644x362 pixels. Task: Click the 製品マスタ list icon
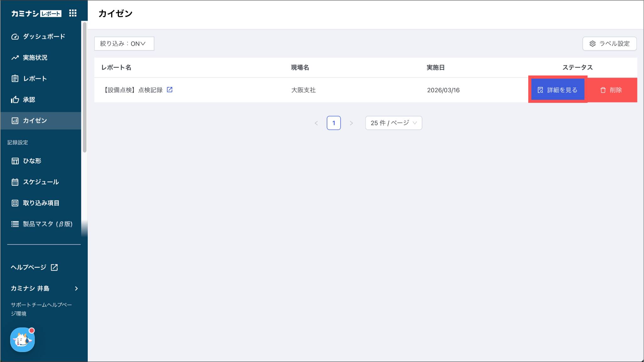point(15,224)
